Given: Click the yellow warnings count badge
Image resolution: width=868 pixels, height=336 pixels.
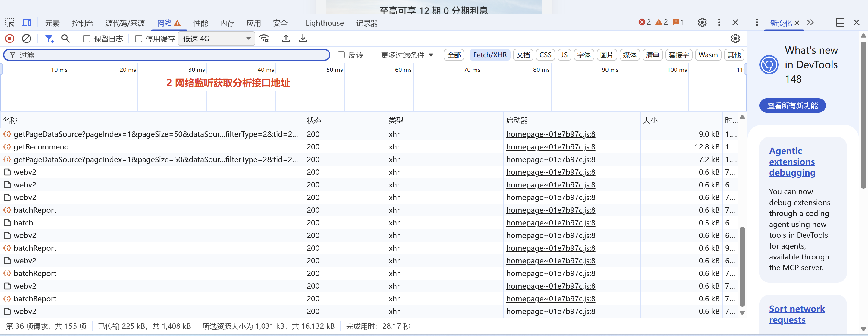Looking at the screenshot, I should (x=662, y=22).
